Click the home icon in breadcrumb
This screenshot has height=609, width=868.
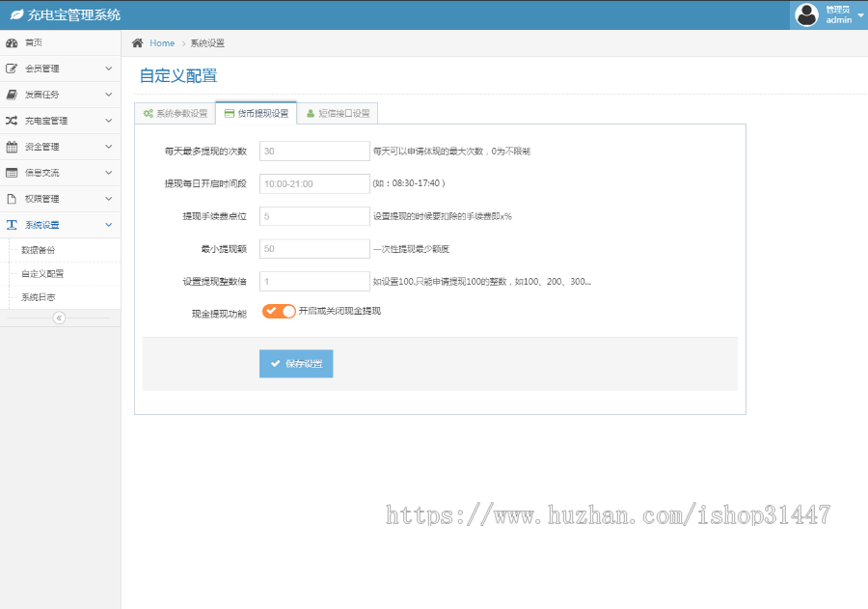138,42
